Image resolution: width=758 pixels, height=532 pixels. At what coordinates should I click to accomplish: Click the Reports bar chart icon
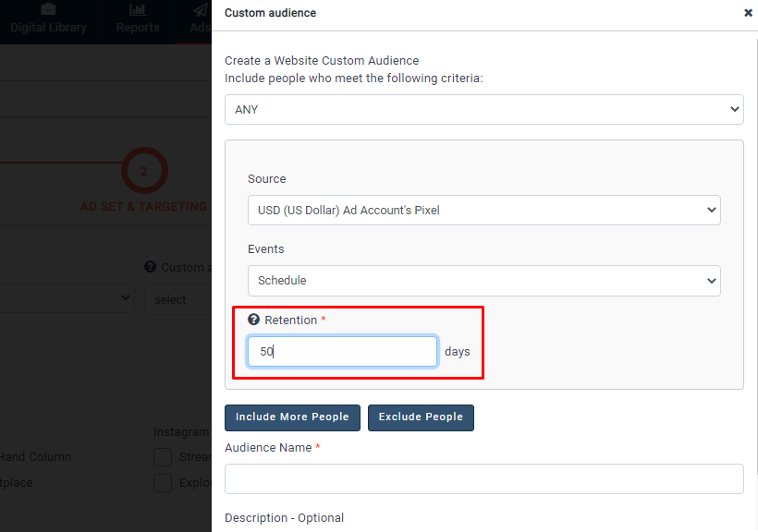138,10
